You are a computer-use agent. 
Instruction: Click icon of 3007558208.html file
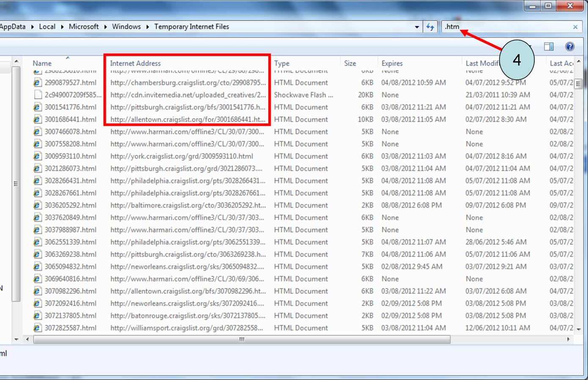37,144
